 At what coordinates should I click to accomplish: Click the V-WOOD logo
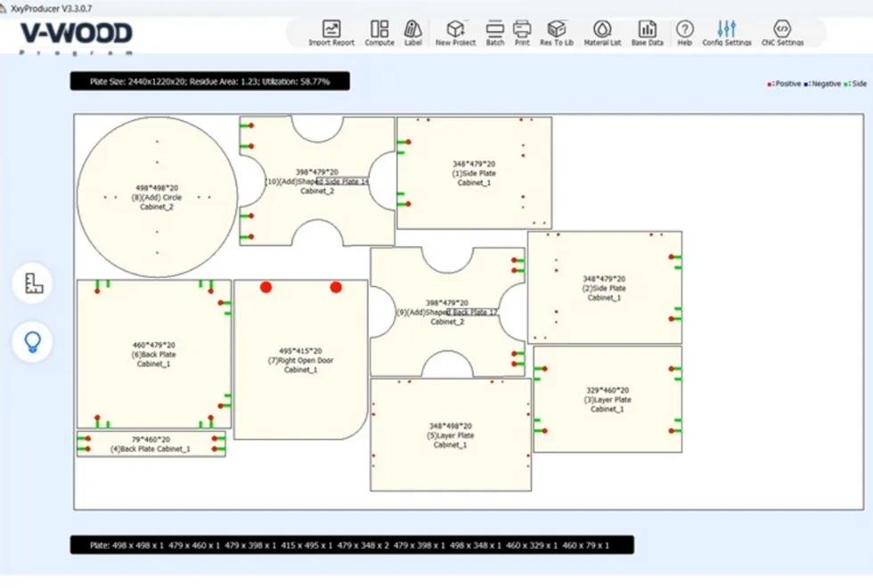pyautogui.click(x=76, y=36)
